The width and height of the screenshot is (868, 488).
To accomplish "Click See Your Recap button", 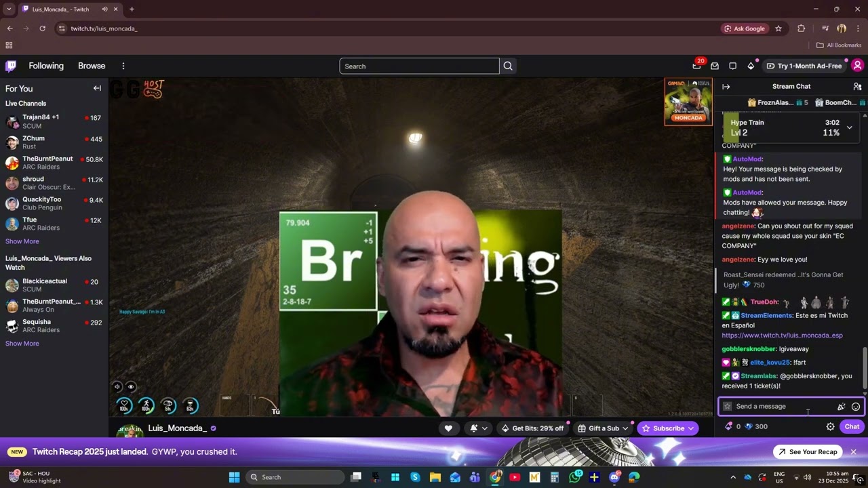I will coord(808,452).
